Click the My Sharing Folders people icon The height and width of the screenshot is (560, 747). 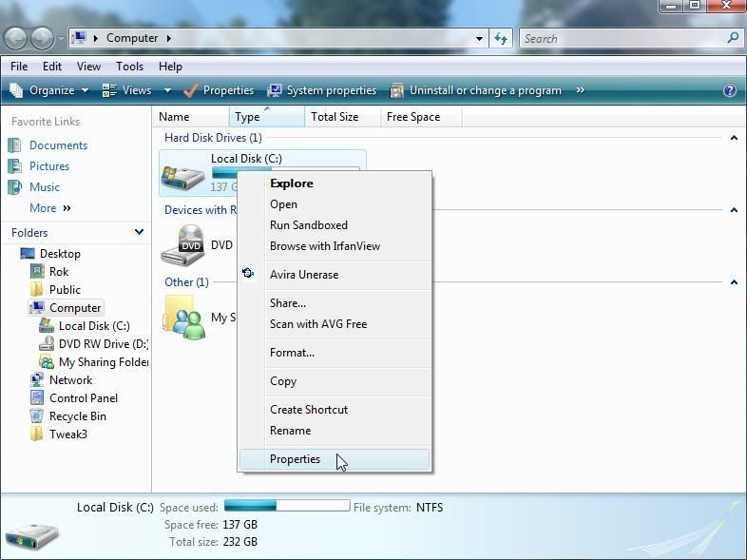[183, 318]
